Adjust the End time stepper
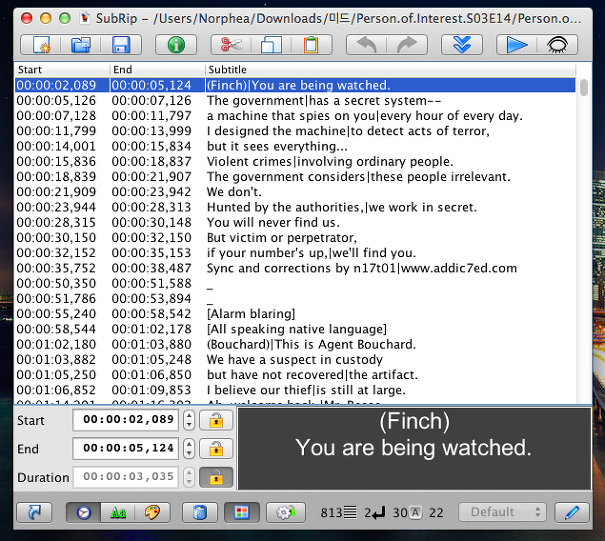The height and width of the screenshot is (541, 605). pos(189,448)
